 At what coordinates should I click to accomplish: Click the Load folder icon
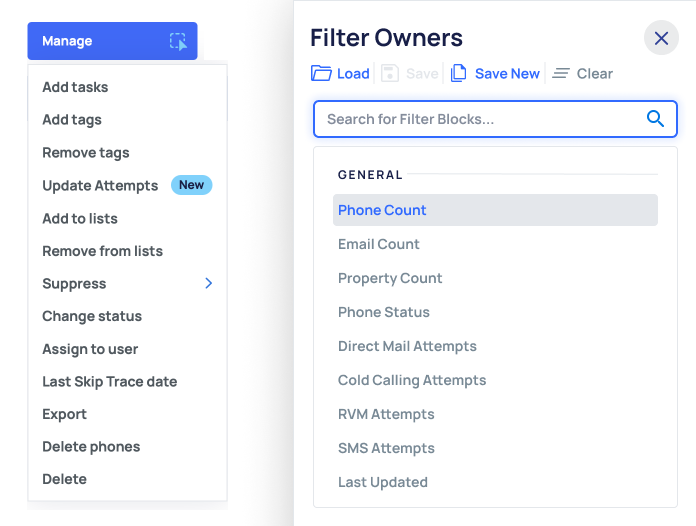[321, 73]
